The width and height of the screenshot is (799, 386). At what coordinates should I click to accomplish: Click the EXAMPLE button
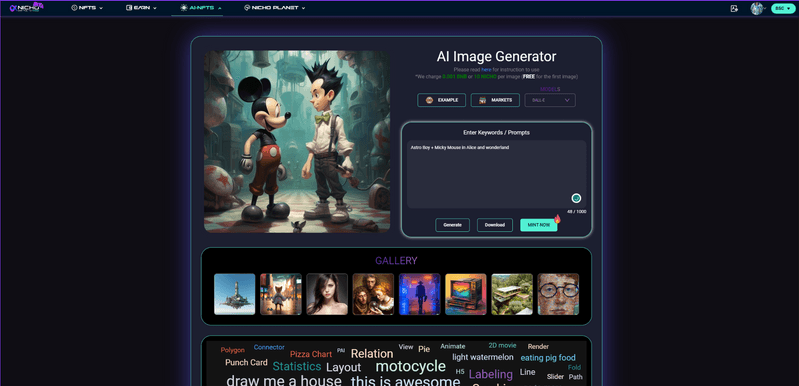coord(441,100)
